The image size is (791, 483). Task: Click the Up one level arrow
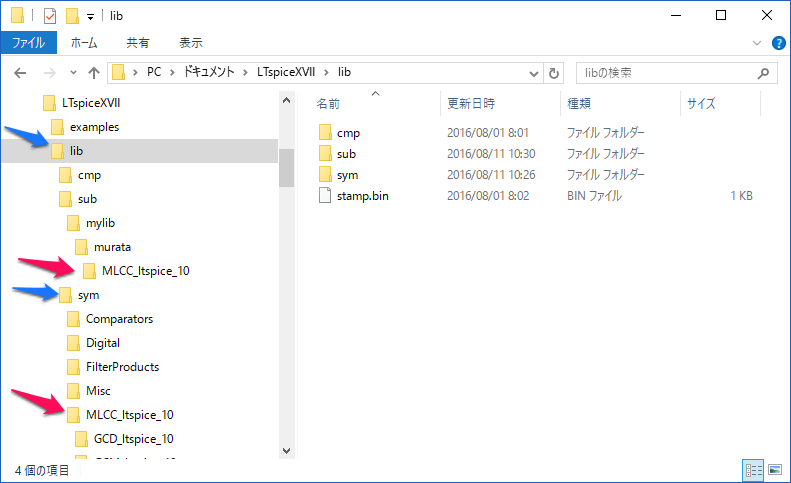point(94,73)
